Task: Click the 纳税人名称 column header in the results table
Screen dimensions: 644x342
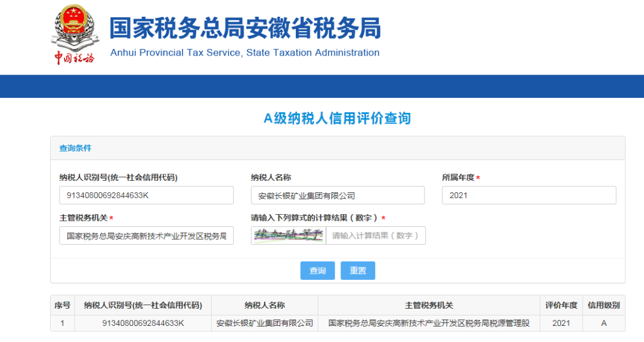Action: [x=265, y=306]
